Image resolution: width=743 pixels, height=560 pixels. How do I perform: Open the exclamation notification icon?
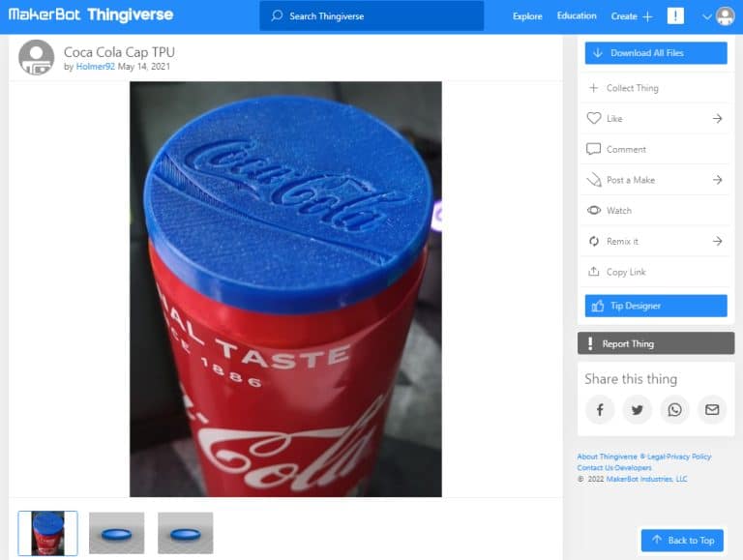pos(675,15)
